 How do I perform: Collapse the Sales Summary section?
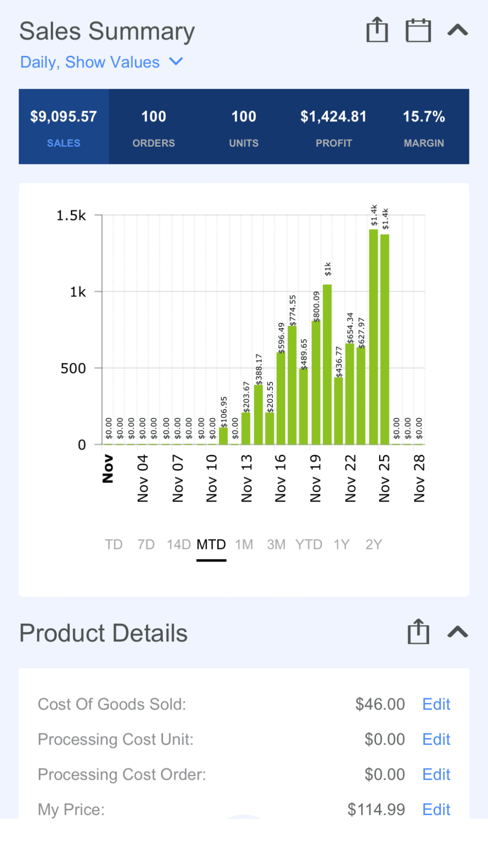point(457,31)
